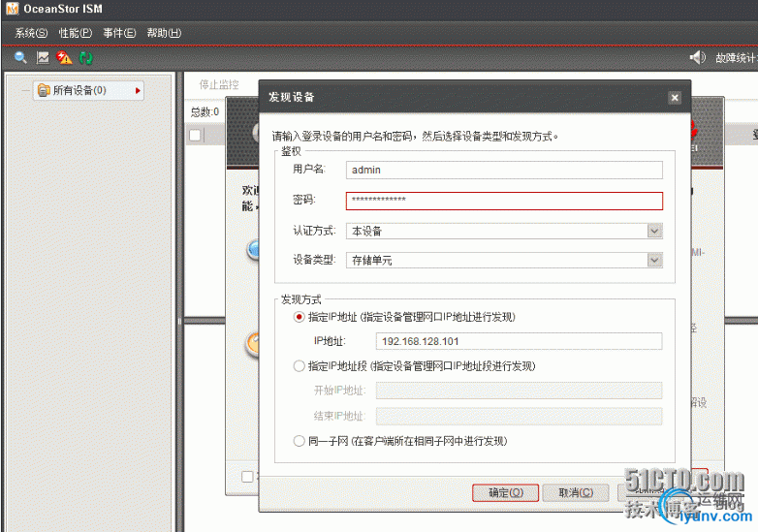Open the 设备类型 dropdown
The width and height of the screenshot is (758, 532).
(504, 260)
